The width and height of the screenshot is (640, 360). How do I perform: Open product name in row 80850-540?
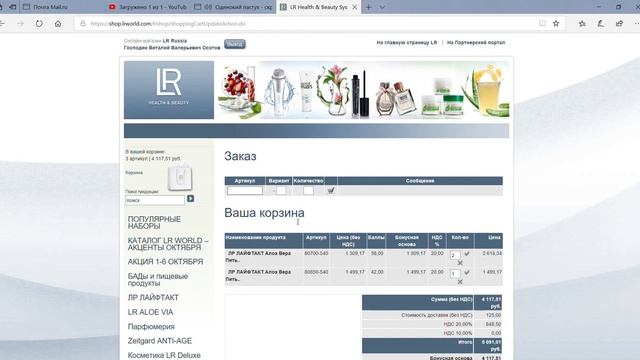pyautogui.click(x=258, y=276)
